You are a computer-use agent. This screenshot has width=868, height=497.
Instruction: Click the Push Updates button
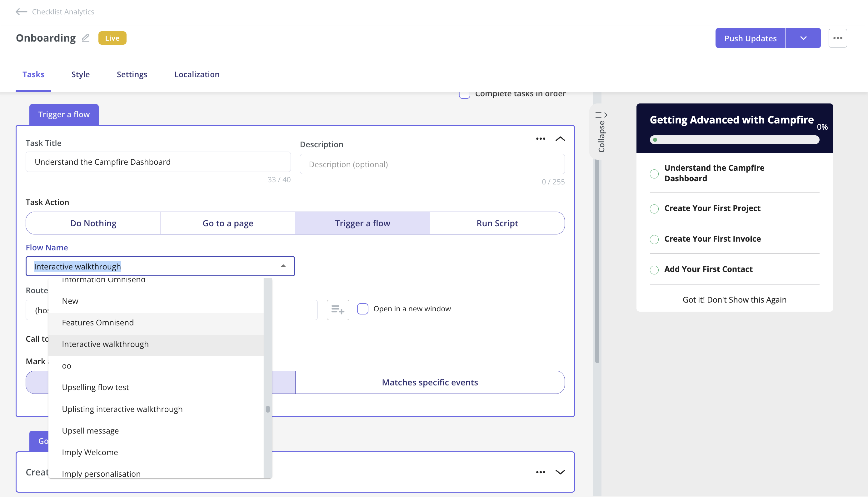tap(750, 38)
